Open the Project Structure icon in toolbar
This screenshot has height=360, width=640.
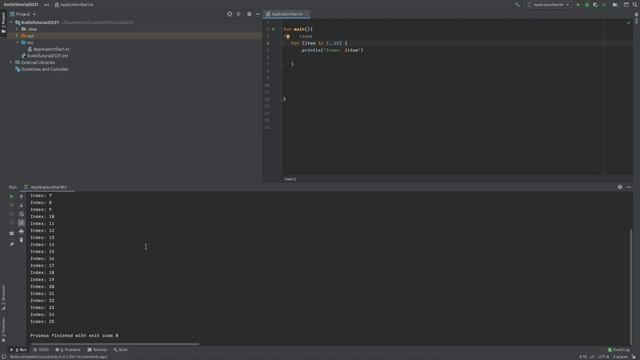coord(626,4)
